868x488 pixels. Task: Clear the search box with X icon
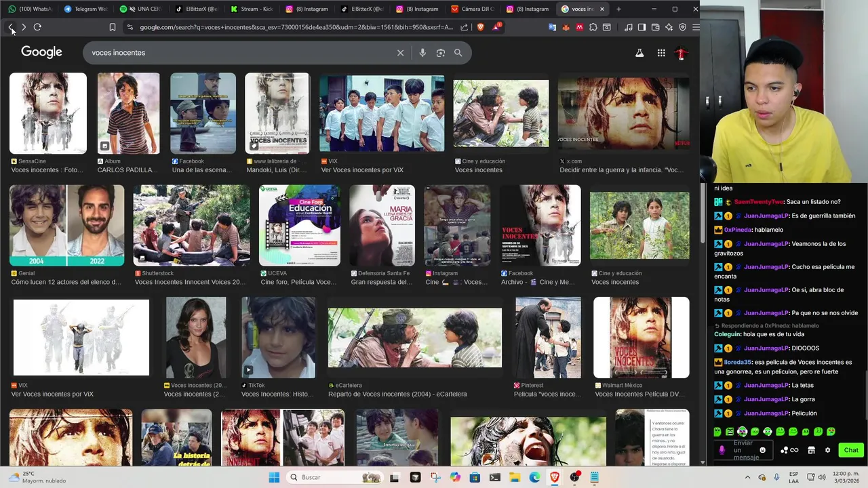(x=400, y=53)
